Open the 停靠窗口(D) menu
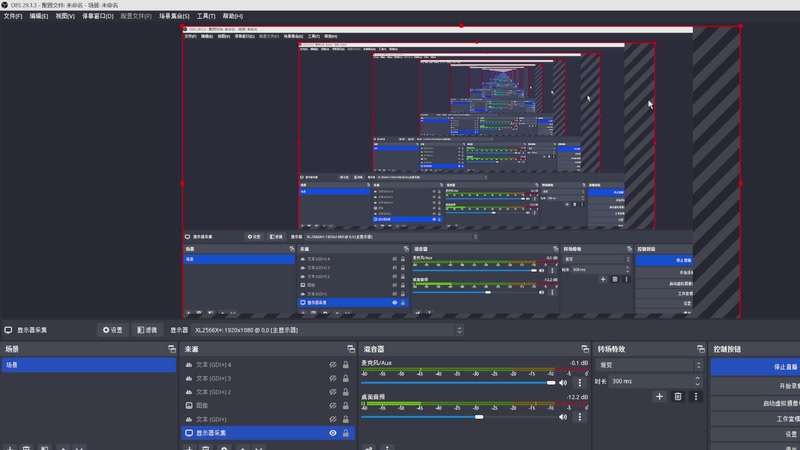800x450 pixels. coord(97,16)
